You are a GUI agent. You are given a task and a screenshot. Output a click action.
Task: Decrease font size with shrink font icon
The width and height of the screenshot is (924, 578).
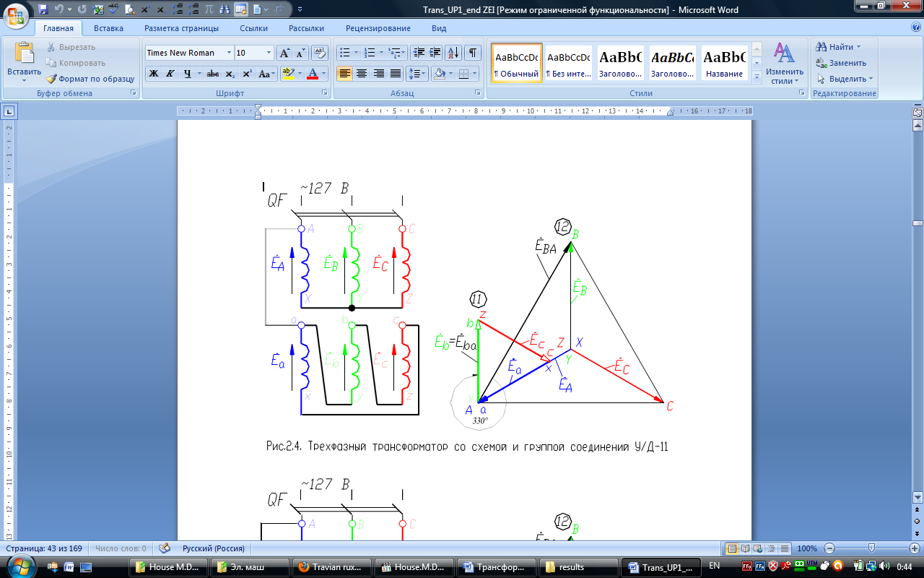click(301, 53)
